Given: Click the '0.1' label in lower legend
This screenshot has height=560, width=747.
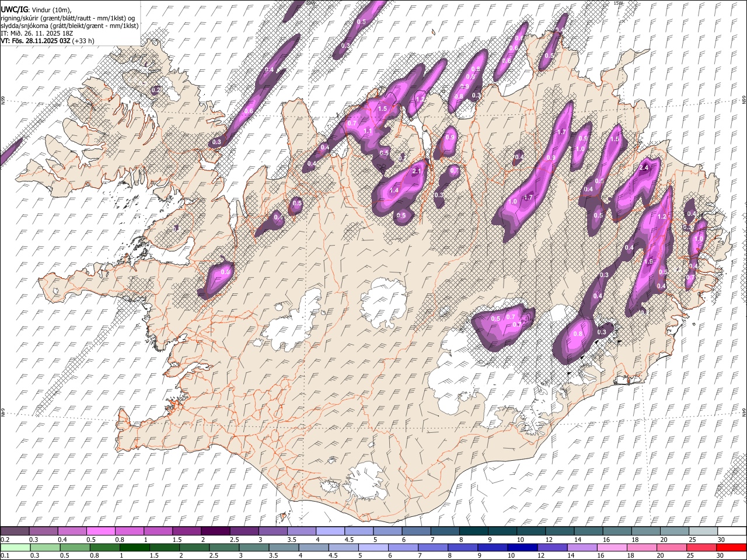Looking at the screenshot, I should [5, 555].
